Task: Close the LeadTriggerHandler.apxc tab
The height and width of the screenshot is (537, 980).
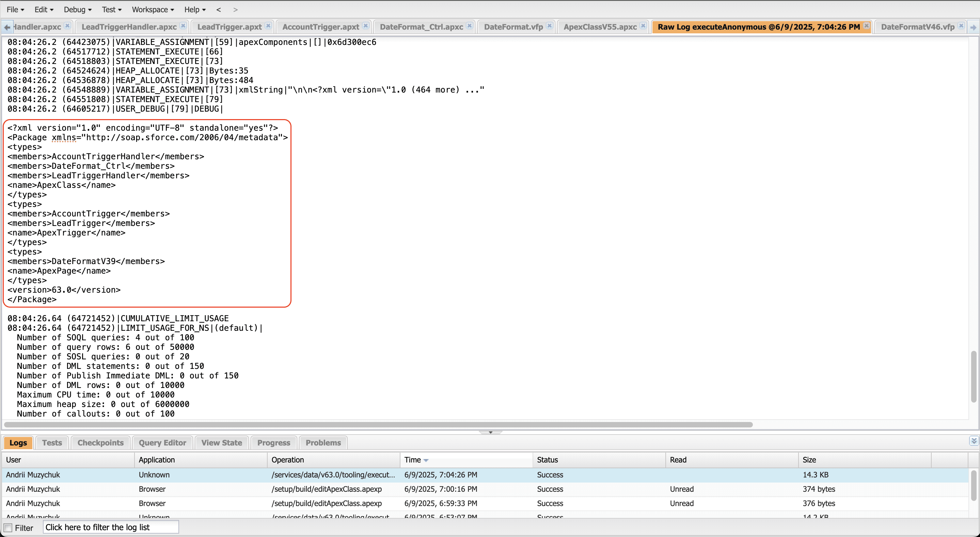Action: pos(183,26)
